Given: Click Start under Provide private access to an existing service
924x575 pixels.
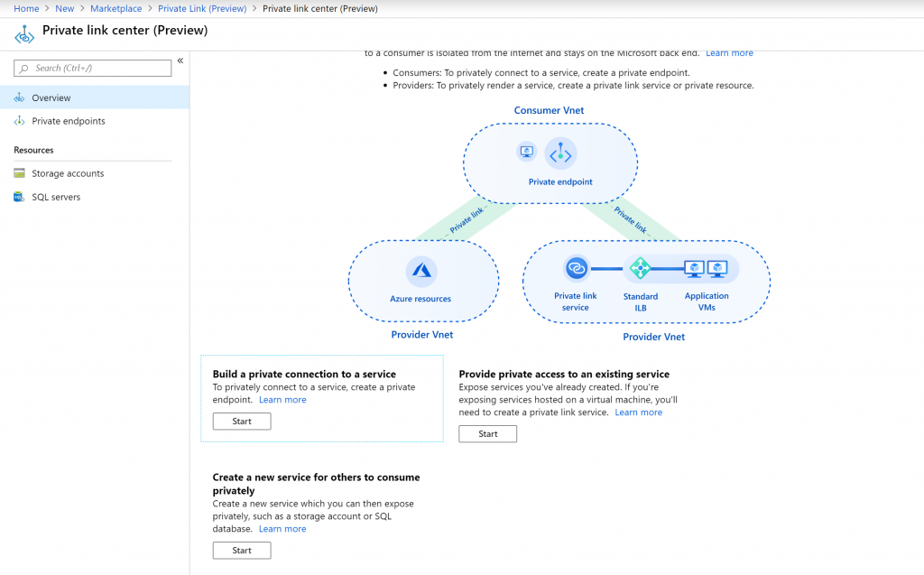Looking at the screenshot, I should (487, 433).
